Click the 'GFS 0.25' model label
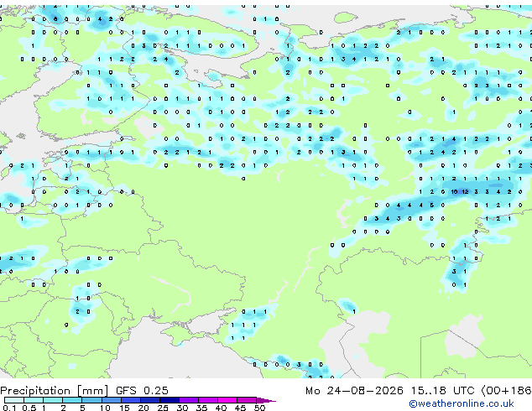The width and height of the screenshot is (532, 411). [x=142, y=390]
